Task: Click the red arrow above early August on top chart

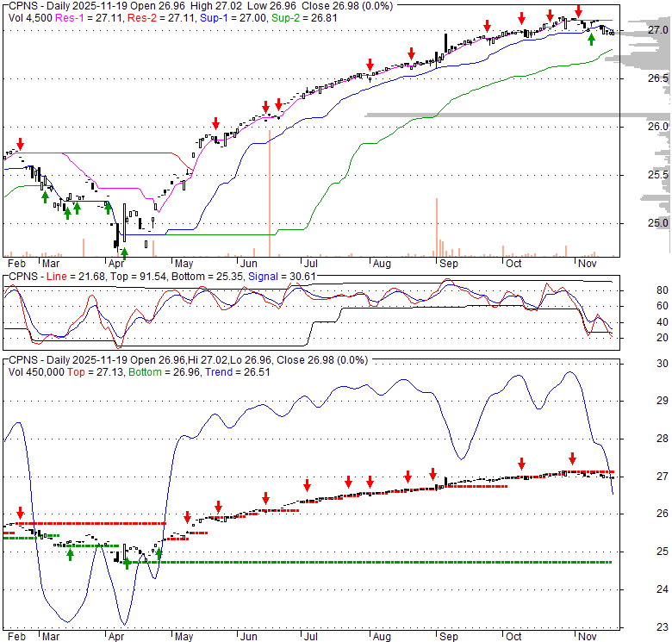Action: (x=370, y=65)
